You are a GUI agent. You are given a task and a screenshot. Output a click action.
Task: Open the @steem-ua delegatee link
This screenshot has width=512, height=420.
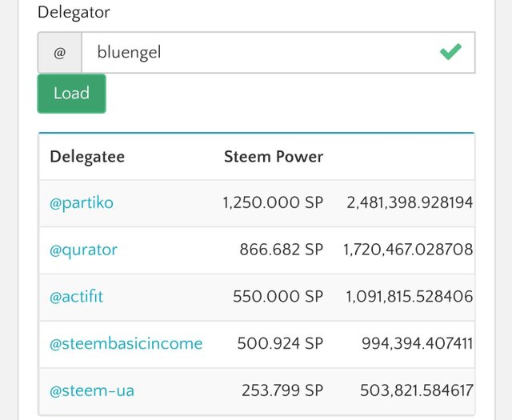pos(92,390)
